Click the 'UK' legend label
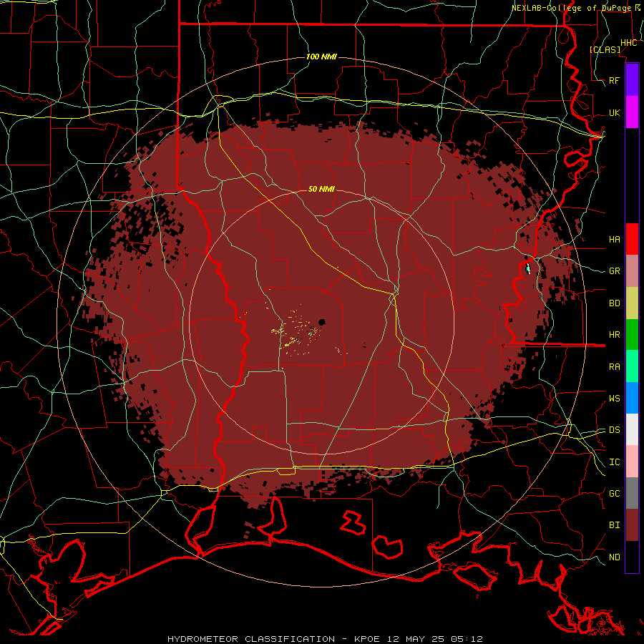 click(x=614, y=113)
